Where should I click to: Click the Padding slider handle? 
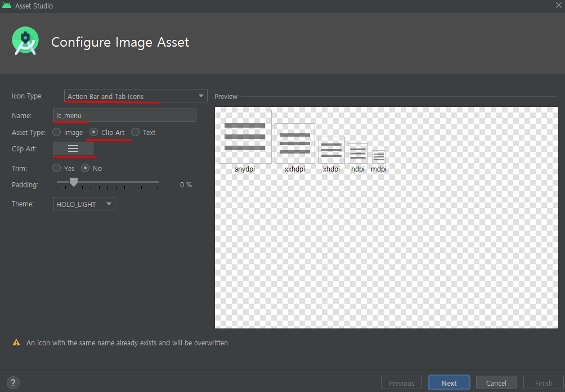[74, 182]
